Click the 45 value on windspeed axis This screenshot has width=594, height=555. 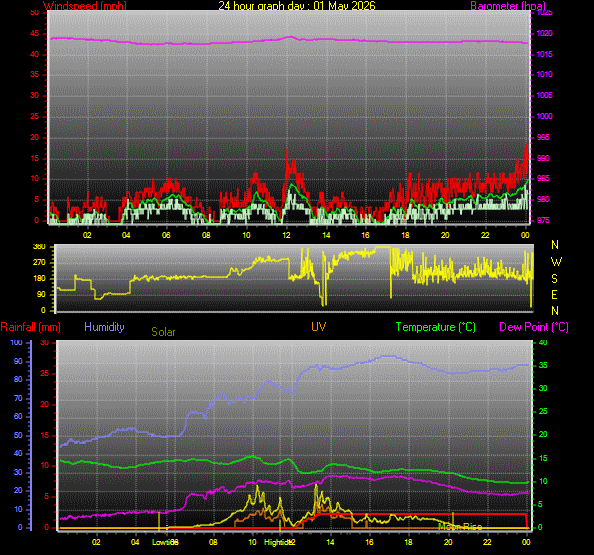pos(35,33)
